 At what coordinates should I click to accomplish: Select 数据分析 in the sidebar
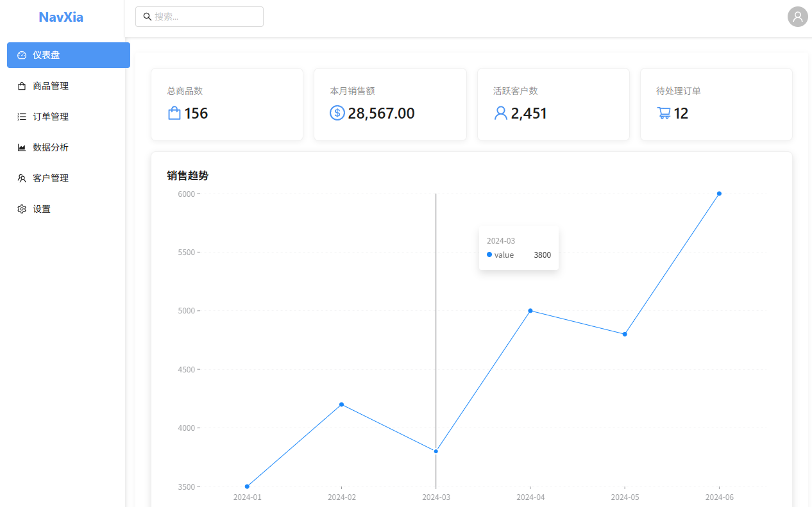(x=69, y=147)
